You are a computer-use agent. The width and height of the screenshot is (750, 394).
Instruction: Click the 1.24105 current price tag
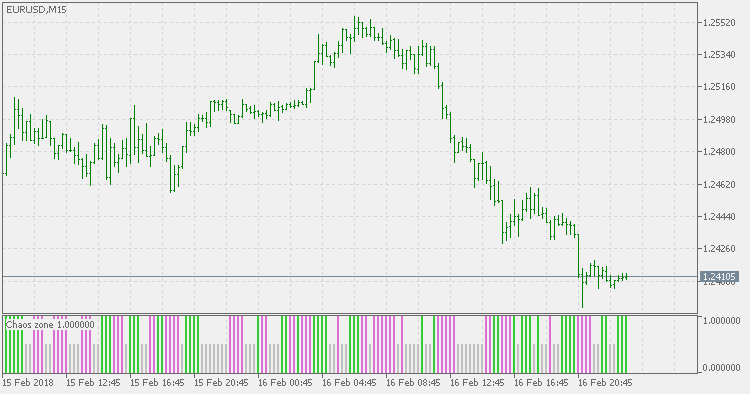719,276
